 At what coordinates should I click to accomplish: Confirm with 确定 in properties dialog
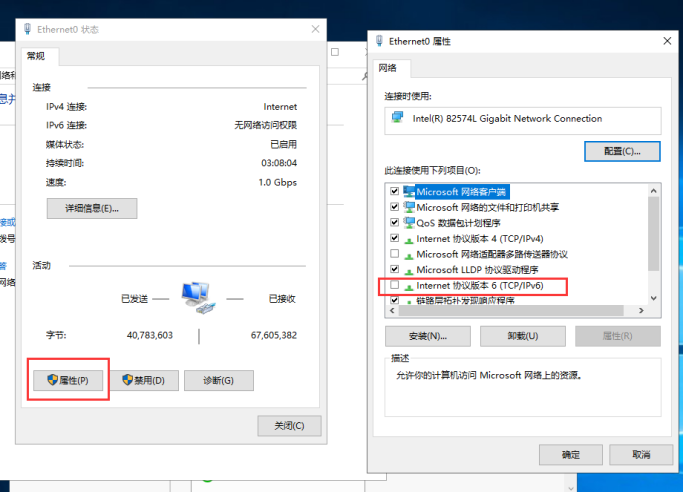pos(571,455)
